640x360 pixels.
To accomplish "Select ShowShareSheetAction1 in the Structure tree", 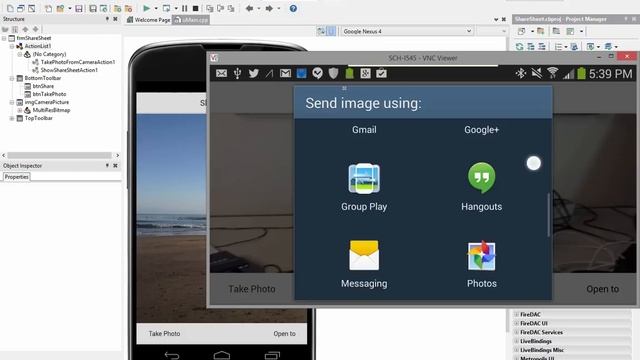I will click(69, 70).
